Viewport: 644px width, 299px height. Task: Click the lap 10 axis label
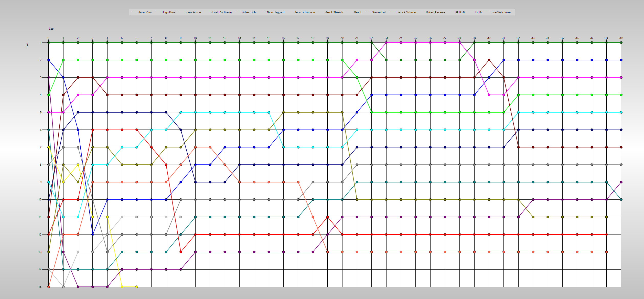(195, 38)
